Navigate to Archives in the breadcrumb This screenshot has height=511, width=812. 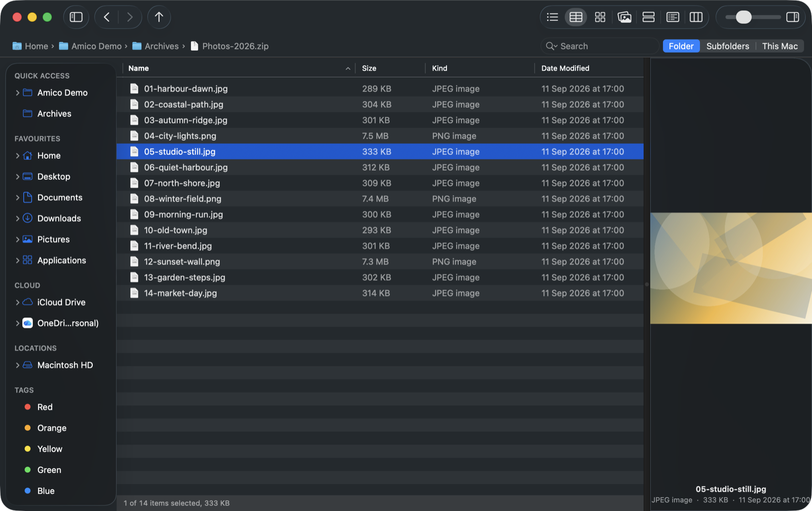click(155, 46)
